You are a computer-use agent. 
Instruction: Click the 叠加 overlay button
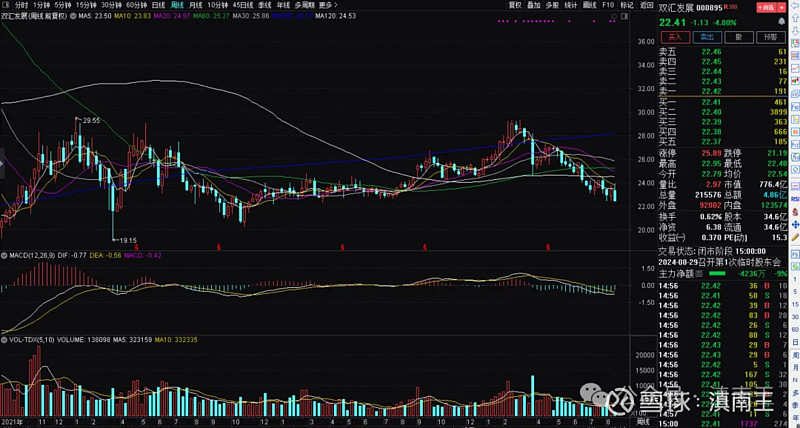(x=534, y=5)
